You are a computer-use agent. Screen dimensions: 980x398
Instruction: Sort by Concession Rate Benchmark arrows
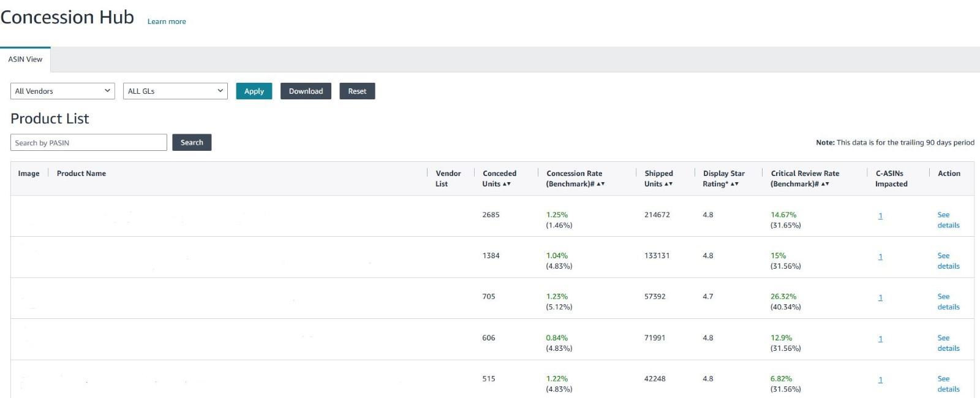601,184
